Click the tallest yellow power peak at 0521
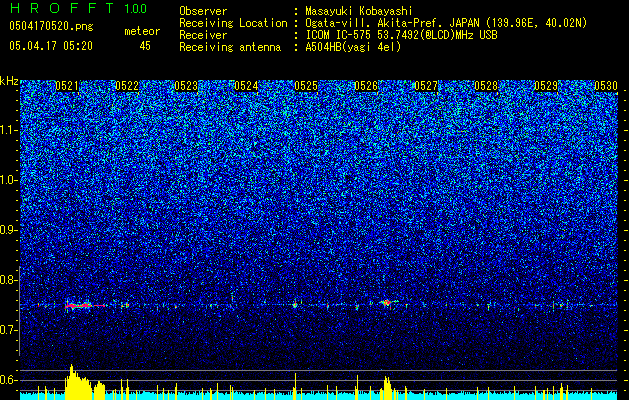Screen dimensions: 629x400 (x=71, y=381)
